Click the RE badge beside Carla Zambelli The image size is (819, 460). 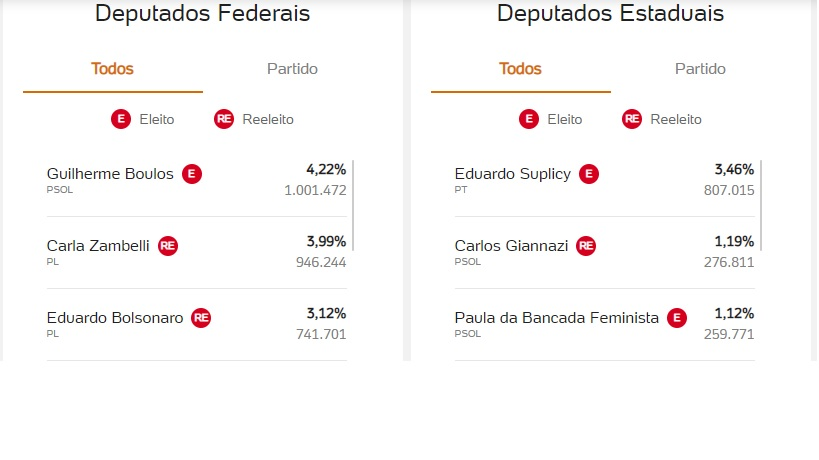pos(168,246)
